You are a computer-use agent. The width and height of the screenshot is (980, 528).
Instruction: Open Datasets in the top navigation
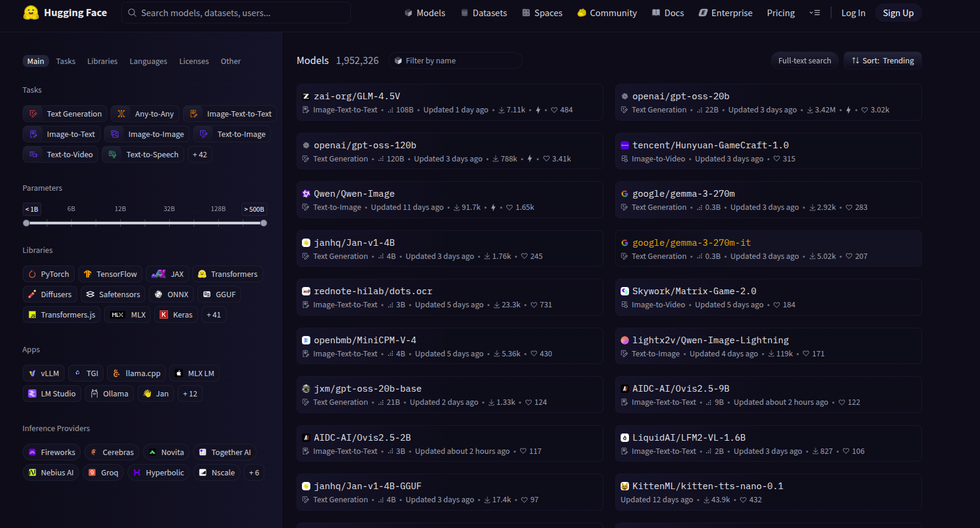pos(484,13)
